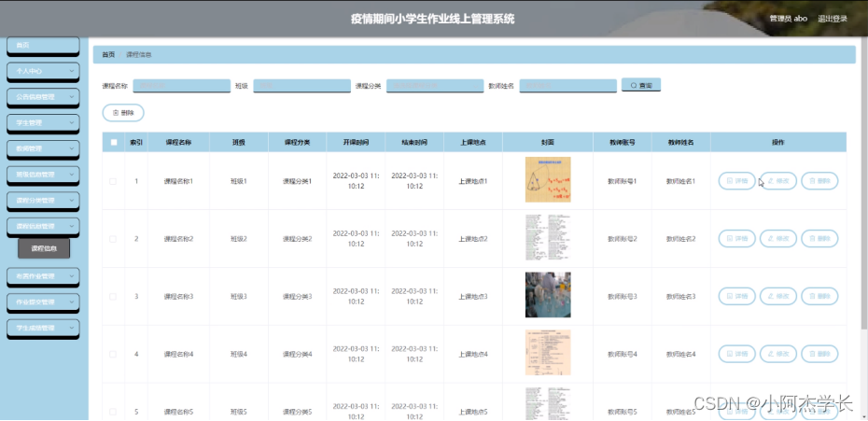
Task: Click cell 课程分类2 in the table
Action: (298, 239)
